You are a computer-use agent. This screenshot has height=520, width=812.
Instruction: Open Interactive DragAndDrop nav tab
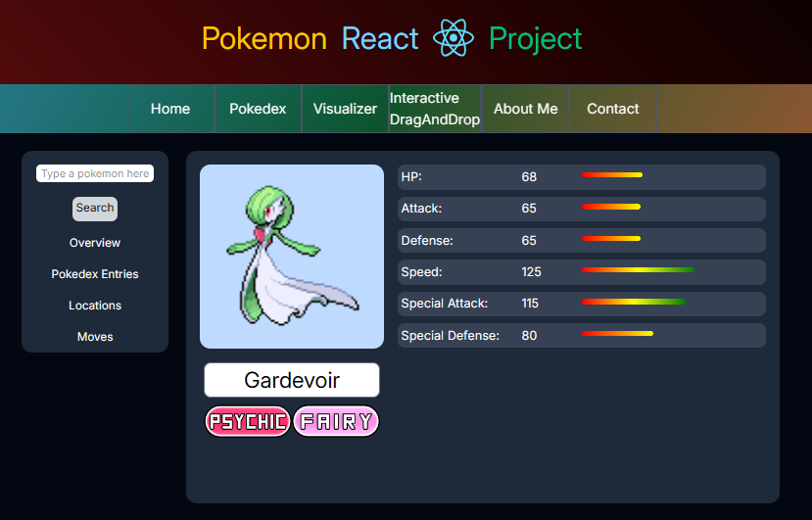point(435,109)
